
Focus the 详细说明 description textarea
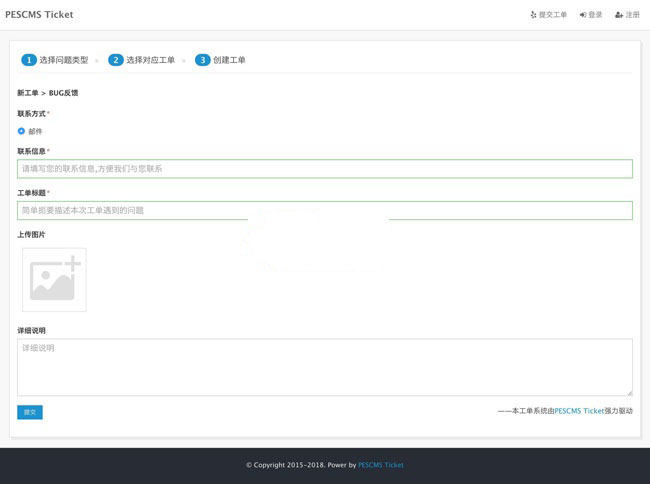click(325, 367)
